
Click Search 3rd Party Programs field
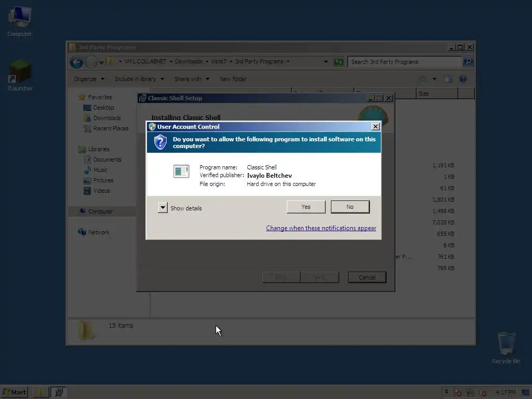click(405, 62)
